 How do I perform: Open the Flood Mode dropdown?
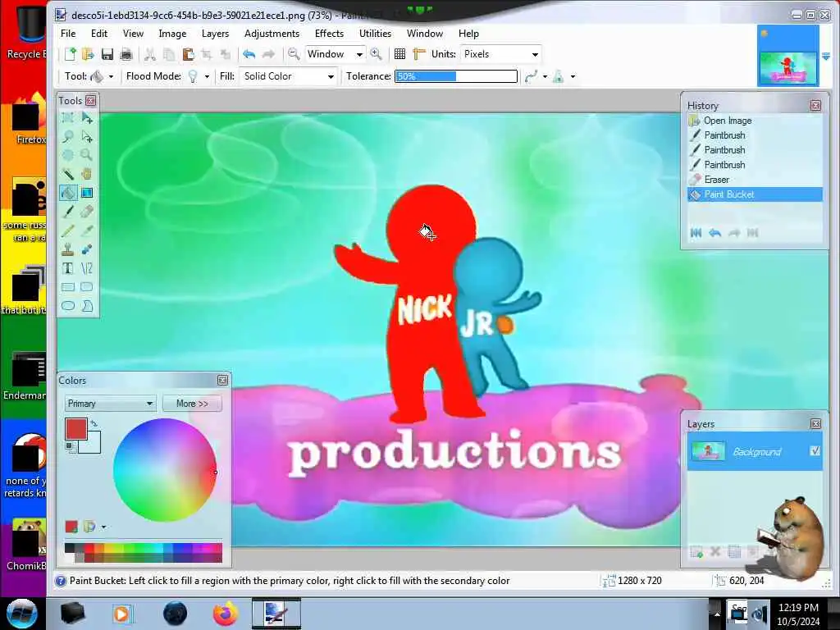[x=207, y=76]
